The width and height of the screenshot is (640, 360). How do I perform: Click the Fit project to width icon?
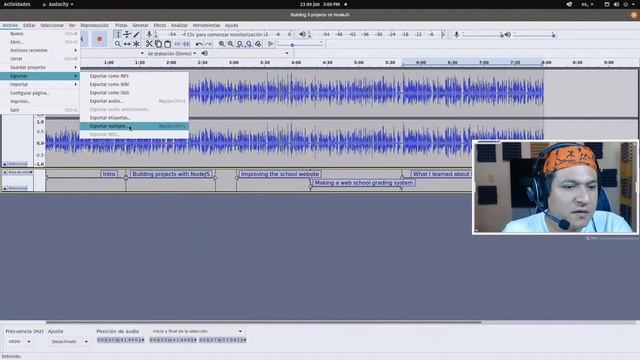pyautogui.click(x=249, y=44)
